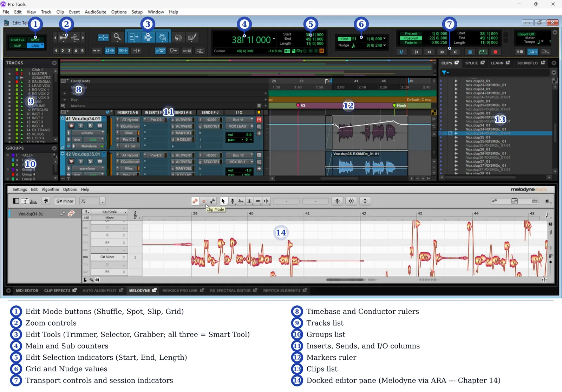Switch to the MIDI EDITOR tab
Image resolution: width=562 pixels, height=392 pixels.
[27, 291]
